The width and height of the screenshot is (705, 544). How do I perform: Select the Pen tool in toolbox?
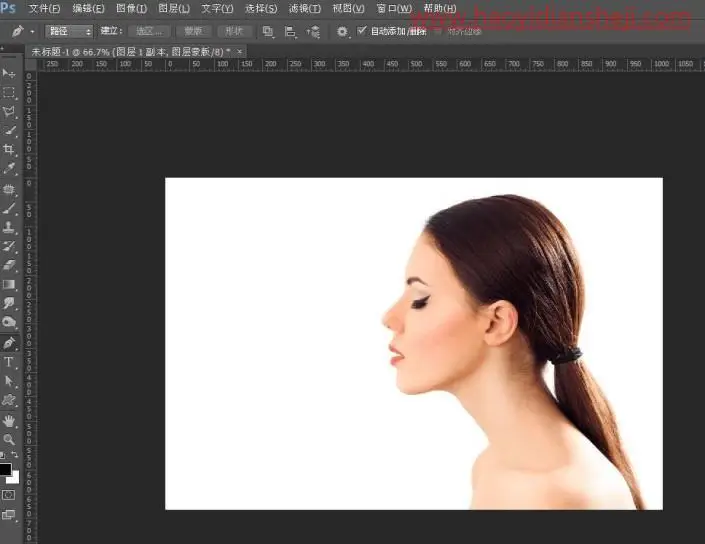pos(9,343)
